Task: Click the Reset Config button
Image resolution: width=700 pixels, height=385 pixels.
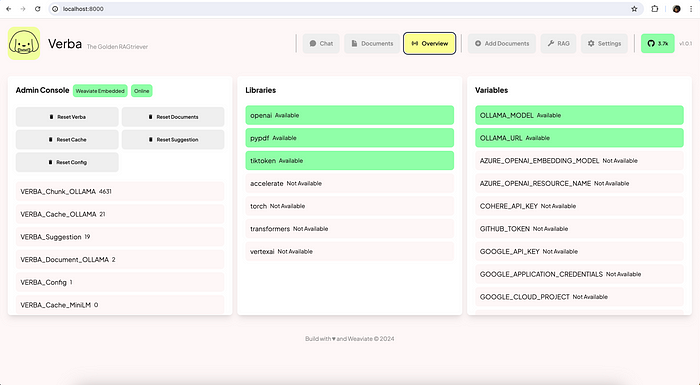Action: [x=67, y=162]
